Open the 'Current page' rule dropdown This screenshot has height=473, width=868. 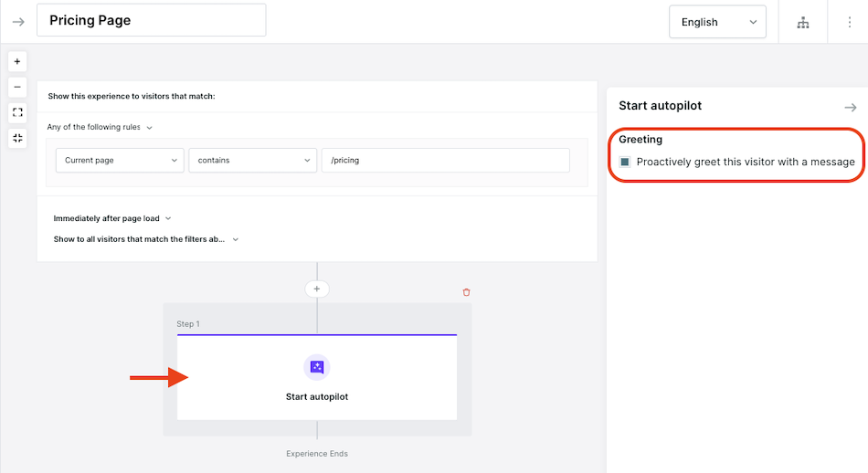coord(120,161)
